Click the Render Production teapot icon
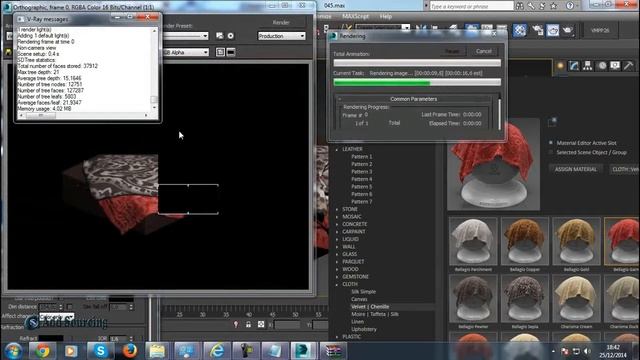This screenshot has height=360, width=640. click(568, 30)
